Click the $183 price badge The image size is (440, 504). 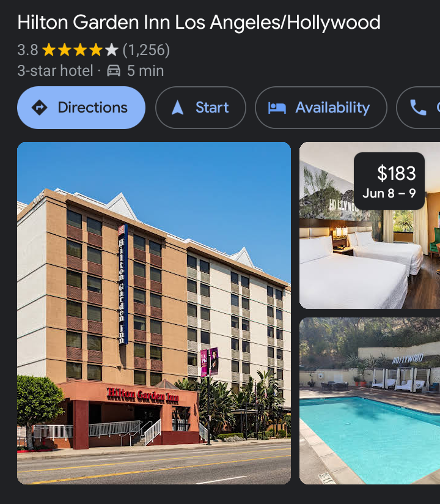[389, 181]
